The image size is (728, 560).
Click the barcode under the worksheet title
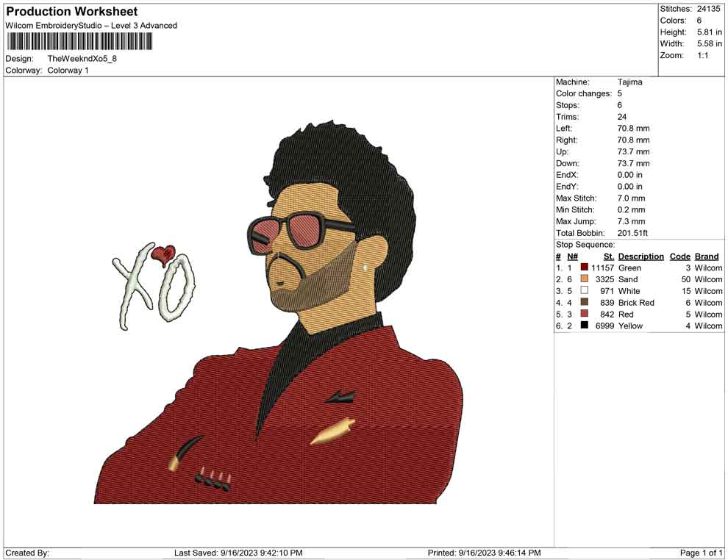click(79, 42)
